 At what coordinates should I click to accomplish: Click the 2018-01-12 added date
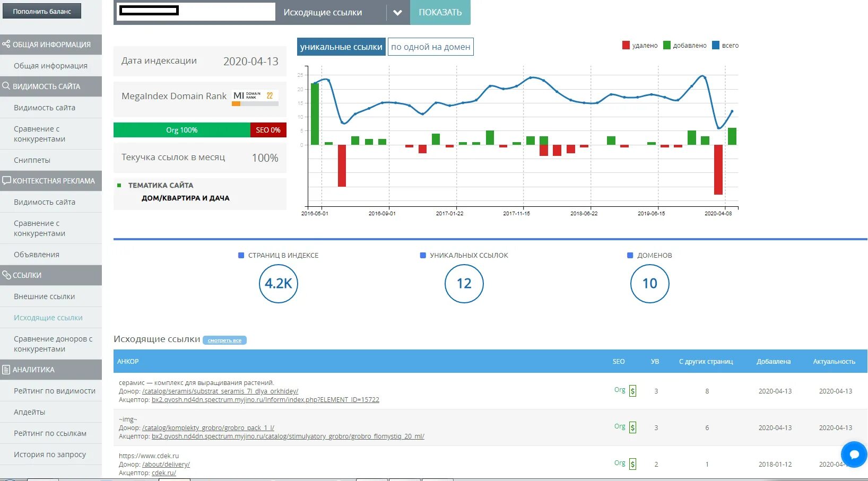click(x=775, y=464)
